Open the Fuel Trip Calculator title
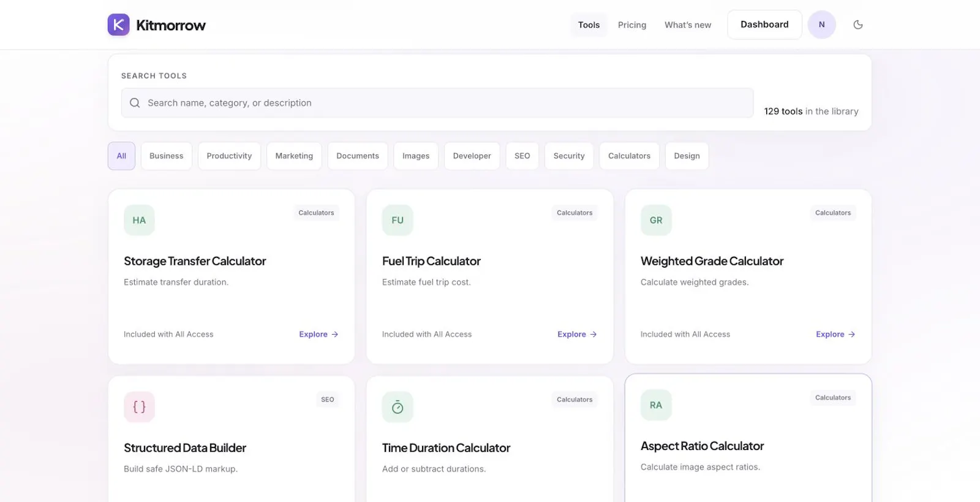 tap(431, 261)
